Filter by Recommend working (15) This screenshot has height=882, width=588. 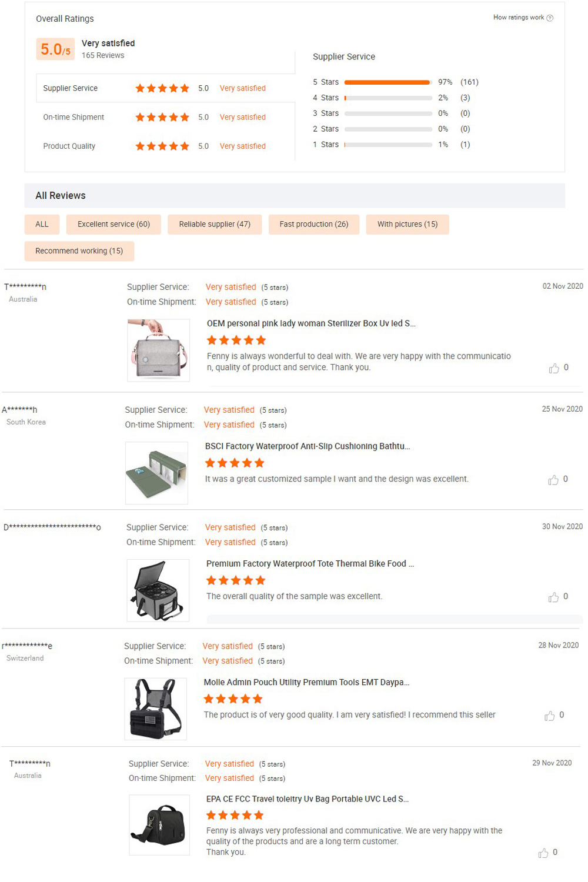tap(79, 251)
